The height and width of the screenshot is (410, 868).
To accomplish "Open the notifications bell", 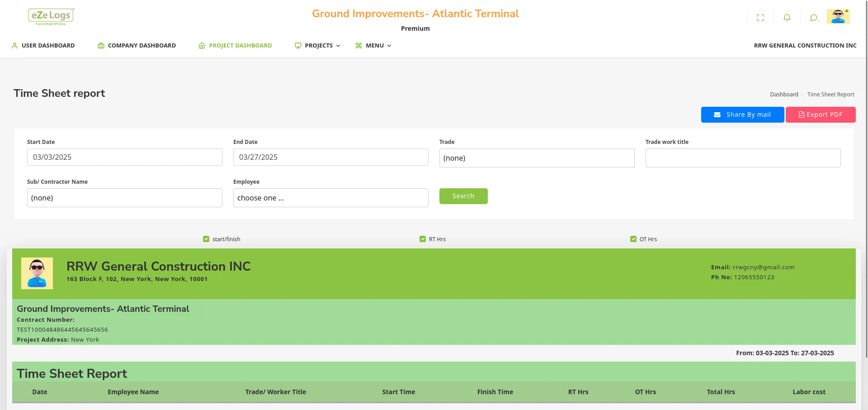I will click(787, 18).
